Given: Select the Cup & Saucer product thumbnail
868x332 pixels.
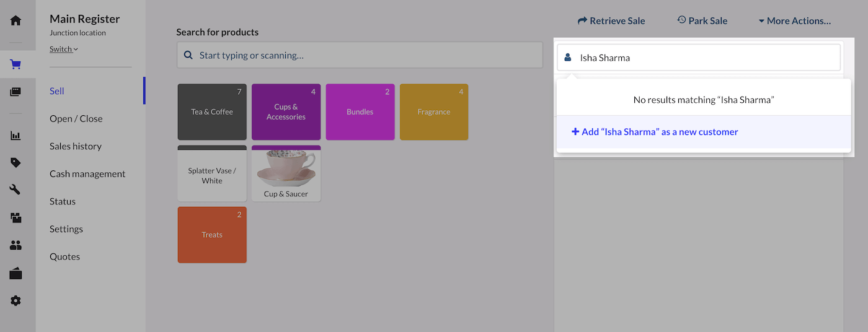Looking at the screenshot, I should (x=286, y=173).
